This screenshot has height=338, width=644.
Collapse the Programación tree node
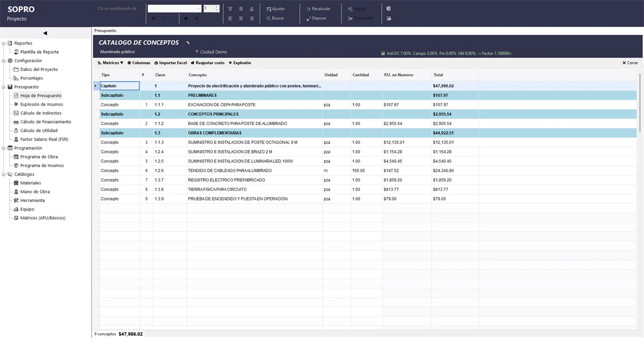click(4, 148)
